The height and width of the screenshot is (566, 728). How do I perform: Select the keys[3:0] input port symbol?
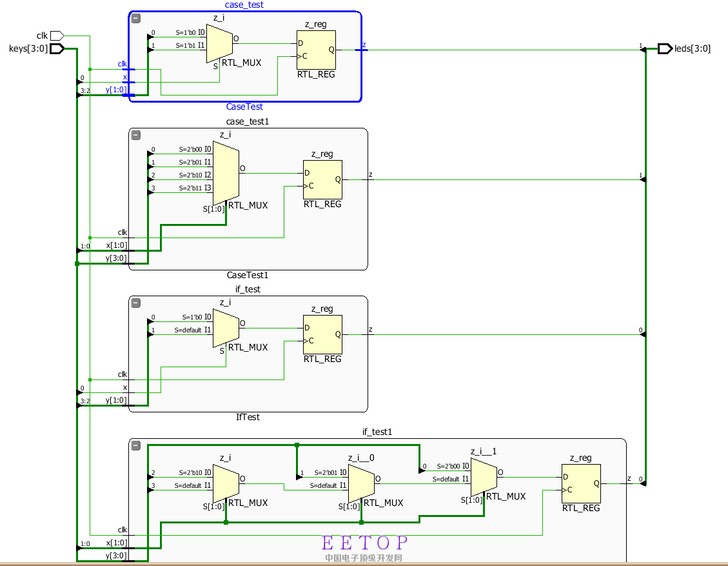pyautogui.click(x=57, y=48)
